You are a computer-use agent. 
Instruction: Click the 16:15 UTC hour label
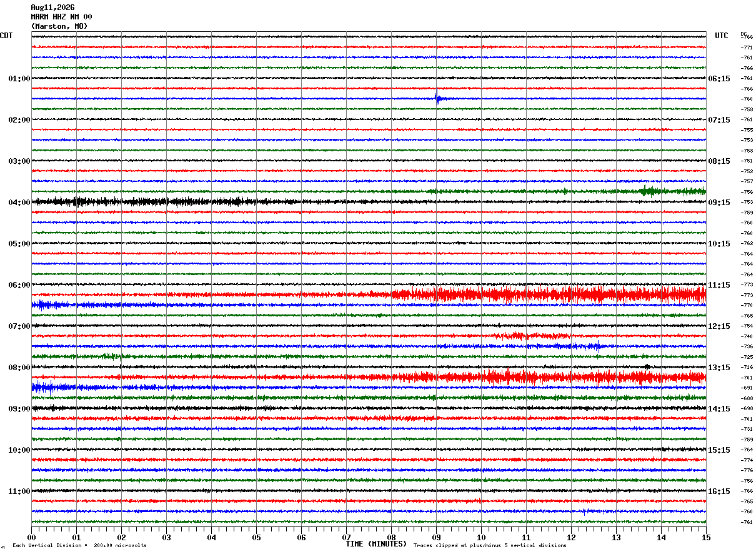coord(719,491)
